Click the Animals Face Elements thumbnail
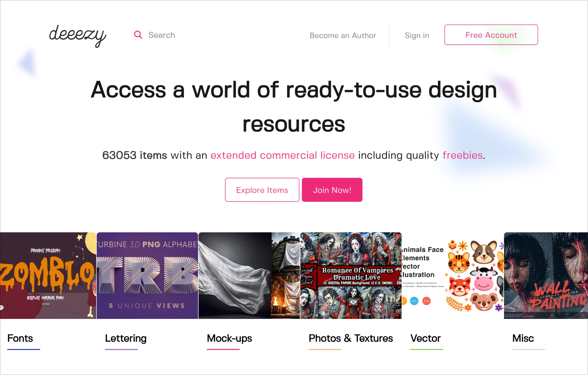The height and width of the screenshot is (375, 588). coord(452,275)
